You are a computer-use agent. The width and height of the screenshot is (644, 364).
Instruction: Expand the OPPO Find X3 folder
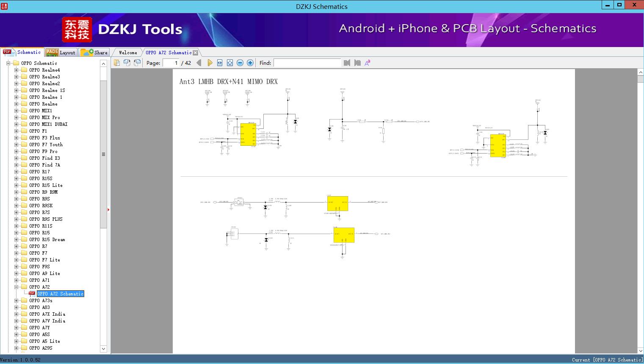pyautogui.click(x=16, y=158)
